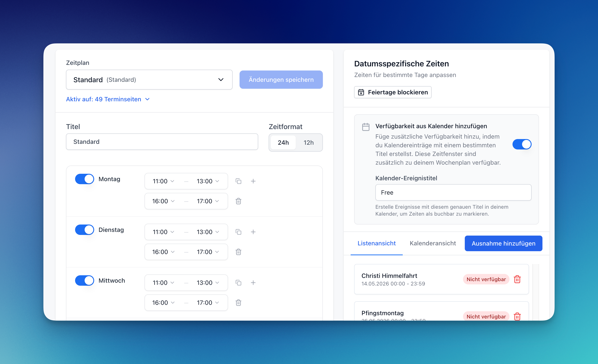Open Montag's 11:00 start time dropdown
Viewport: 598px width, 364px height.
point(163,181)
